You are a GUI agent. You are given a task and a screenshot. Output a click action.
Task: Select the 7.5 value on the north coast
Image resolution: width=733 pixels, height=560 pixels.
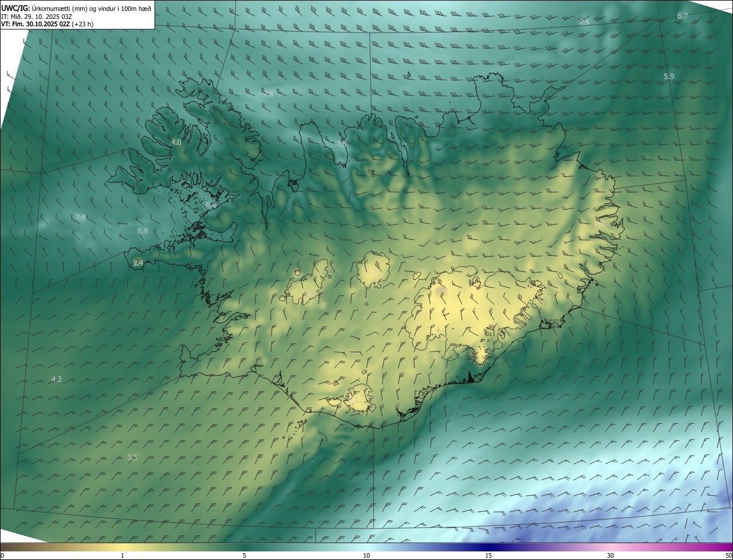pyautogui.click(x=341, y=144)
